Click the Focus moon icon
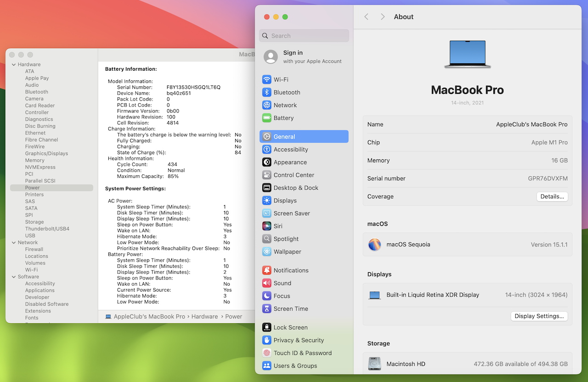 coord(267,296)
